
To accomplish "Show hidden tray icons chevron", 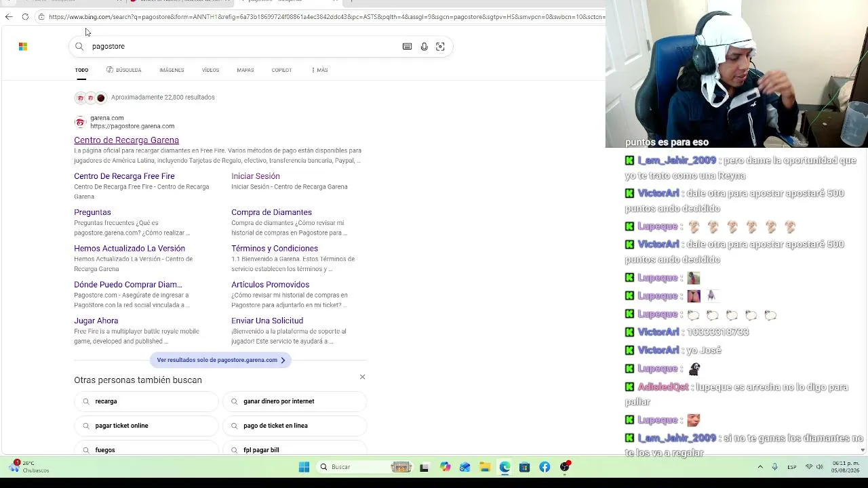I will pos(760,467).
